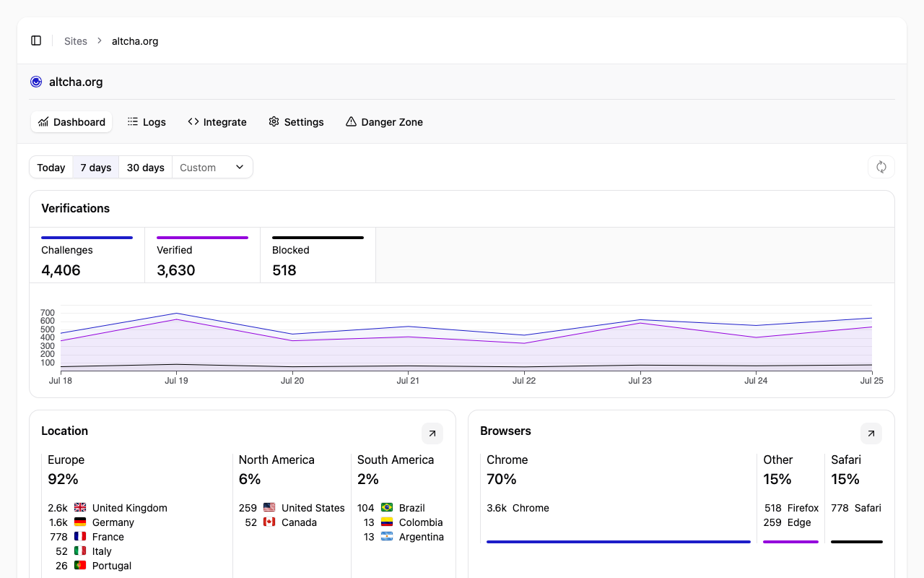Toggle the Verified series card

(x=203, y=255)
